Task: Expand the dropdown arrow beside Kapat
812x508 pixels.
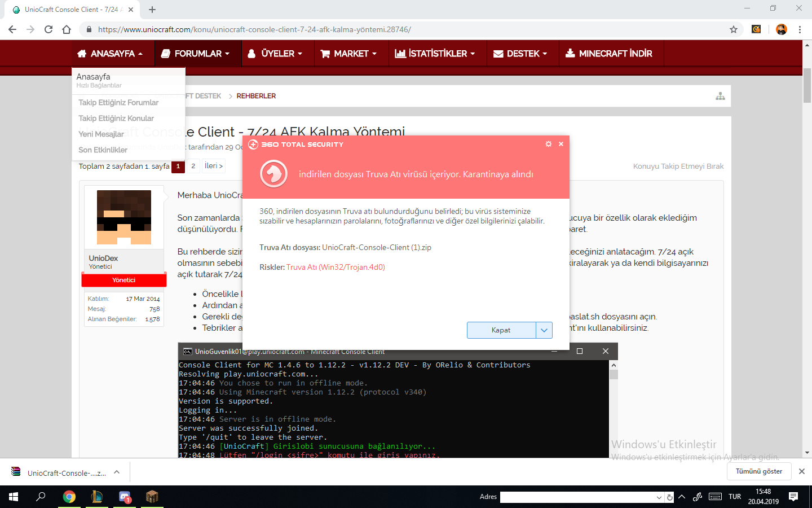Action: pos(544,330)
